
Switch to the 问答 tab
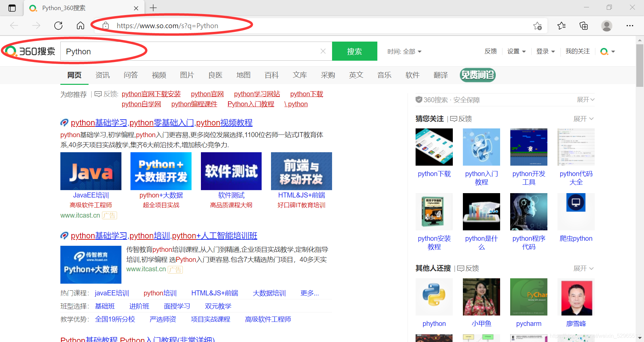tap(131, 75)
